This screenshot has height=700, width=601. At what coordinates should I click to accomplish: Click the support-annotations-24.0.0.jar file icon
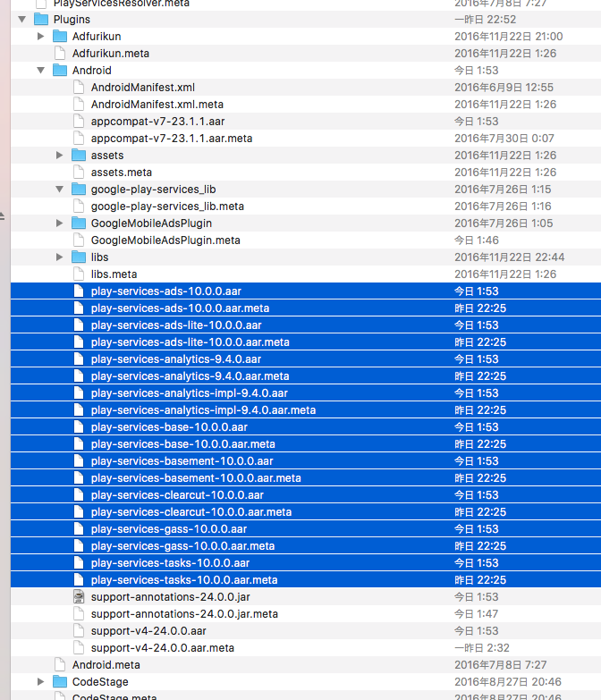coord(79,597)
